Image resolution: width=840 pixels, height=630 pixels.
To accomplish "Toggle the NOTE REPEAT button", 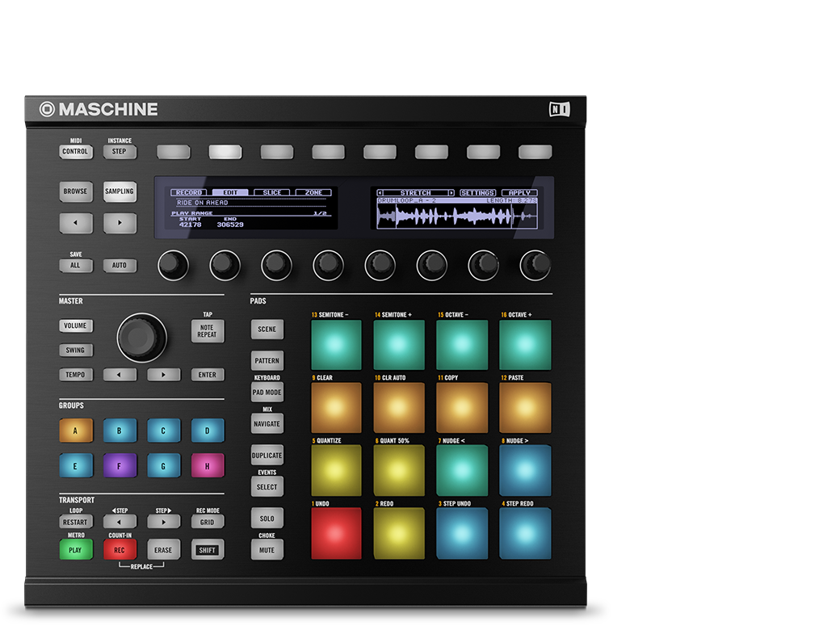I will coord(208,331).
